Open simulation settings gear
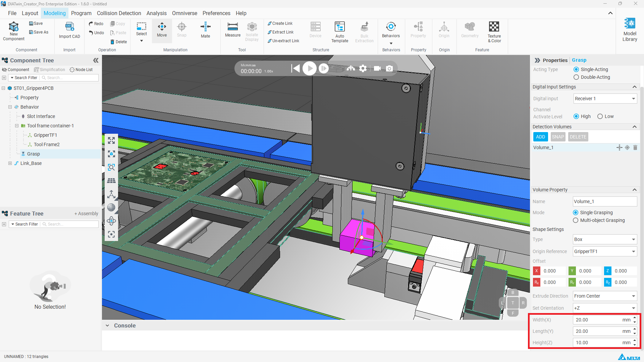Image resolution: width=644 pixels, height=362 pixels. (x=363, y=68)
